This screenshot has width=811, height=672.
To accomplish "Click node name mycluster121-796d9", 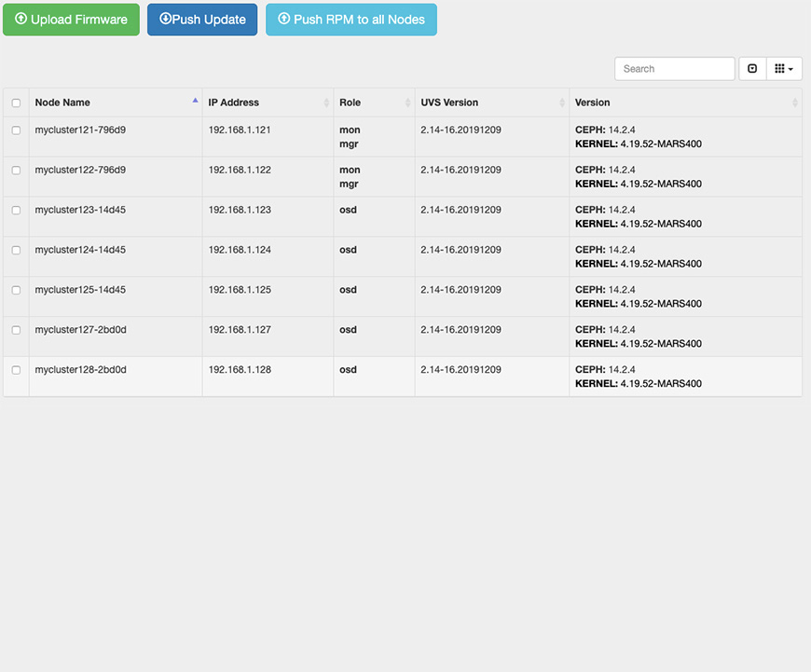I will coord(80,130).
